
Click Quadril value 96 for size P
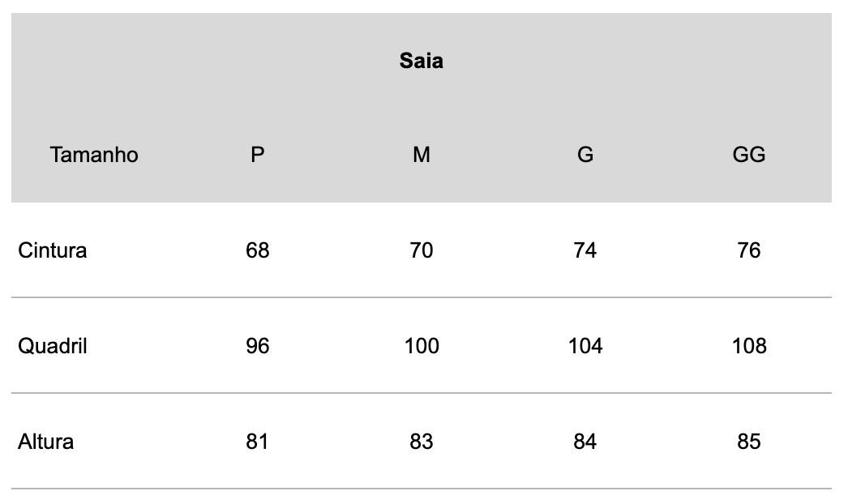(258, 346)
